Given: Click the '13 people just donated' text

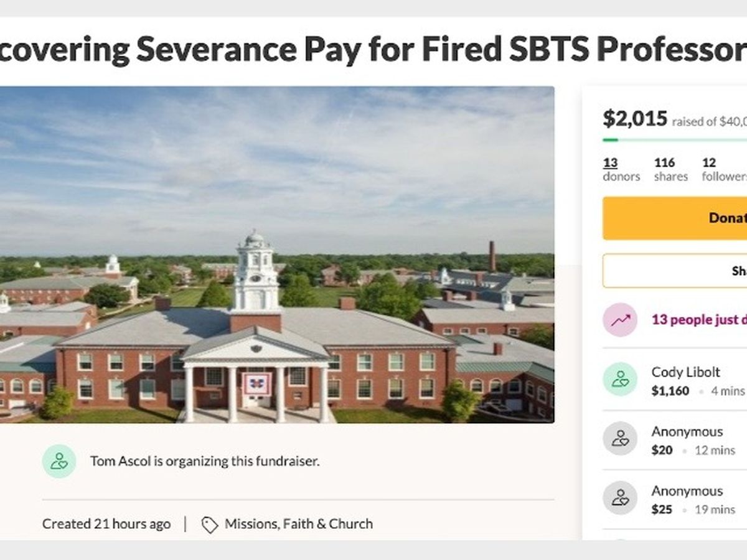Looking at the screenshot, I should (x=698, y=319).
